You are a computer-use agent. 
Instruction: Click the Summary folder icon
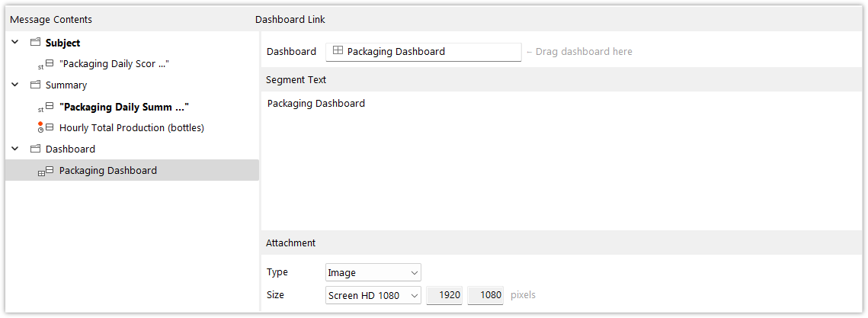click(x=35, y=85)
